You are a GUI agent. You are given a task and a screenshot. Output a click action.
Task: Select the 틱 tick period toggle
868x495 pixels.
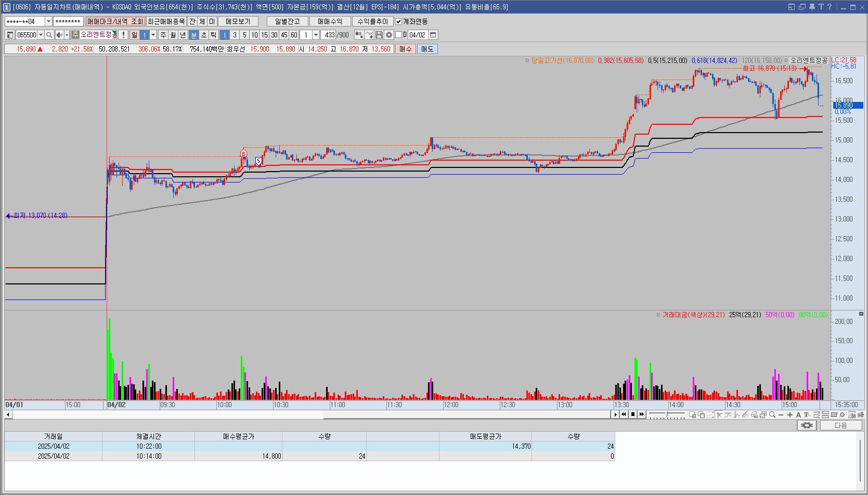click(x=214, y=35)
